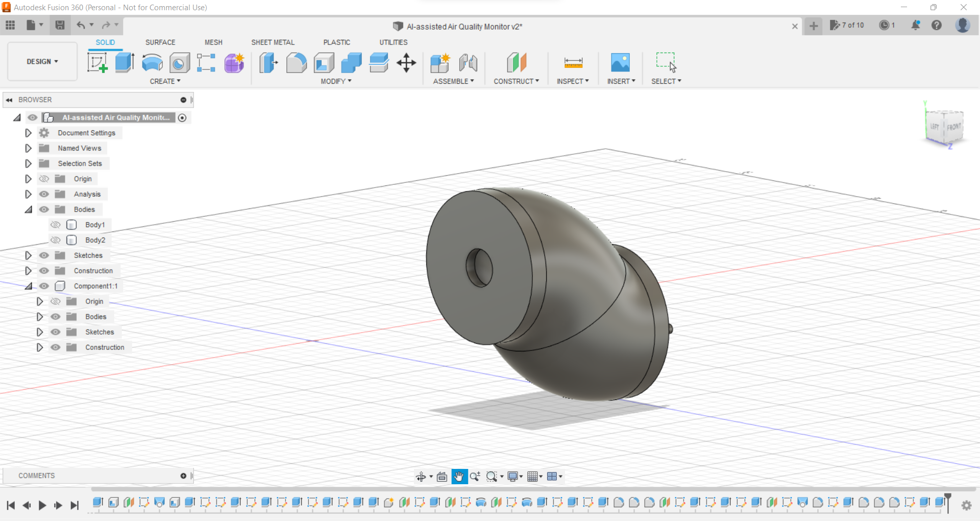Hide the Component1:1 component
The width and height of the screenshot is (980, 521).
pos(44,286)
